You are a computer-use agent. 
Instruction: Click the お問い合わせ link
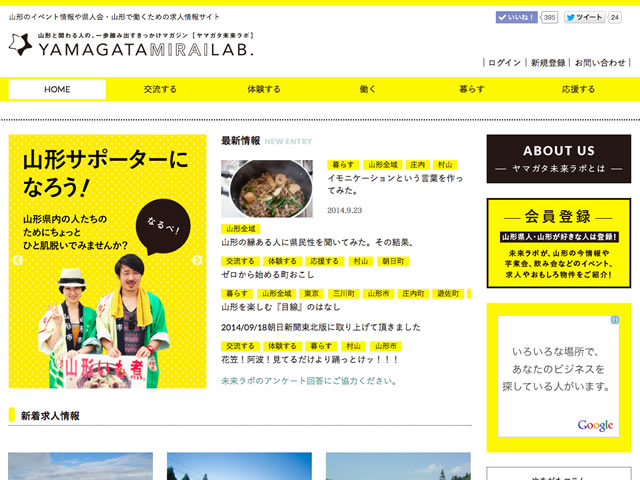pos(600,62)
